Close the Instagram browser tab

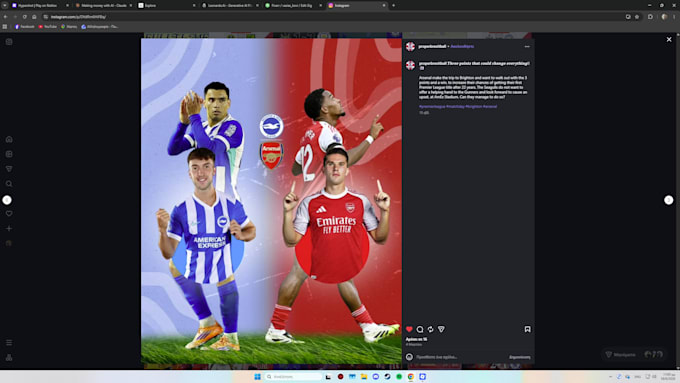pos(384,6)
